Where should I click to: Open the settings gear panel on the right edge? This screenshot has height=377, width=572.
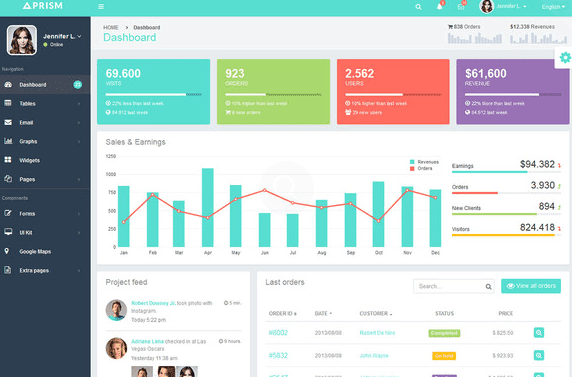point(565,57)
